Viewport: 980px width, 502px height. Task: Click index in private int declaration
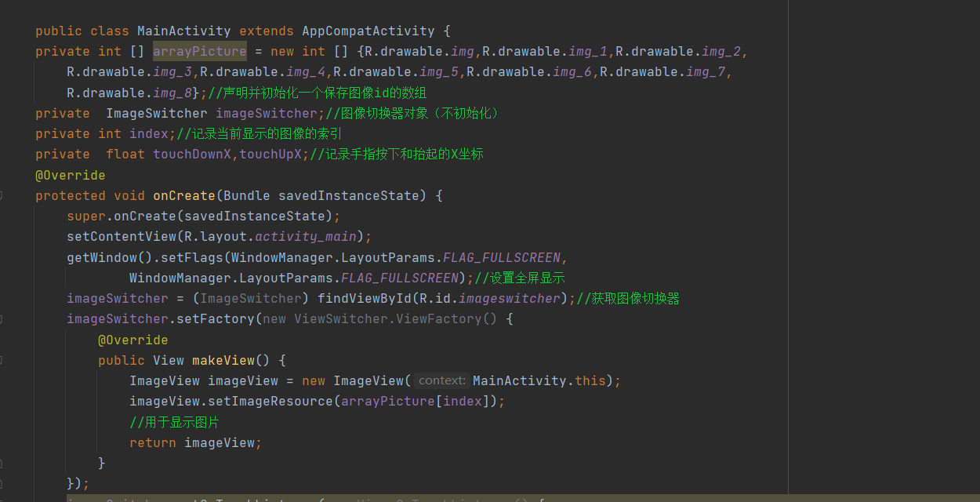[x=149, y=133]
